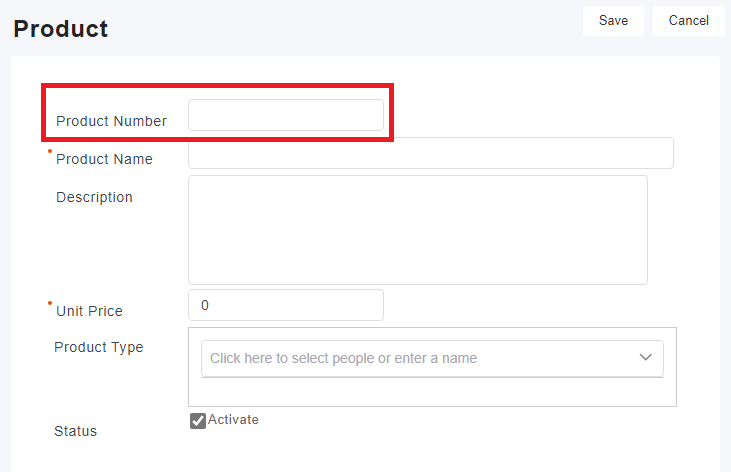Focus the Description text area
The image size is (731, 472).
tap(417, 229)
